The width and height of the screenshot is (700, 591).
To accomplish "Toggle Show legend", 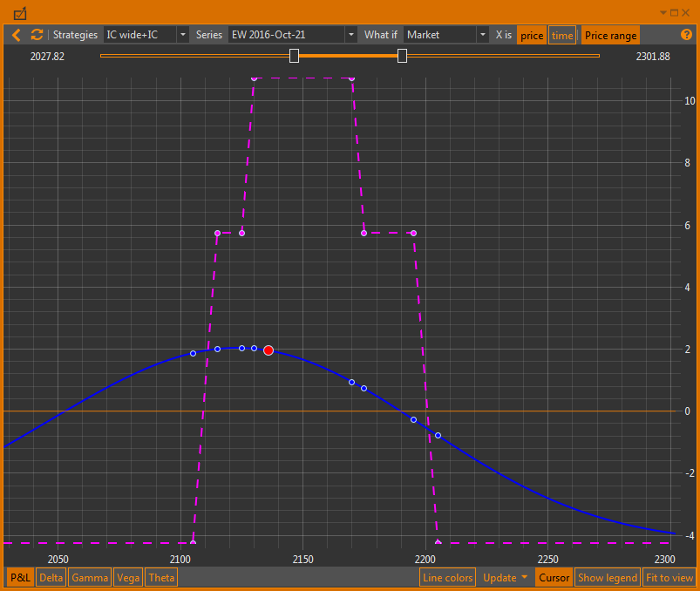I will (608, 578).
